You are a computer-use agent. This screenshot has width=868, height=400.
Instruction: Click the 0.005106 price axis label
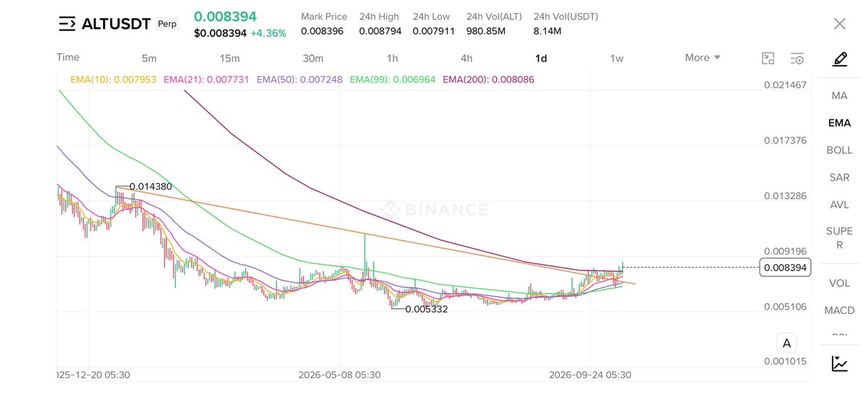tap(785, 306)
